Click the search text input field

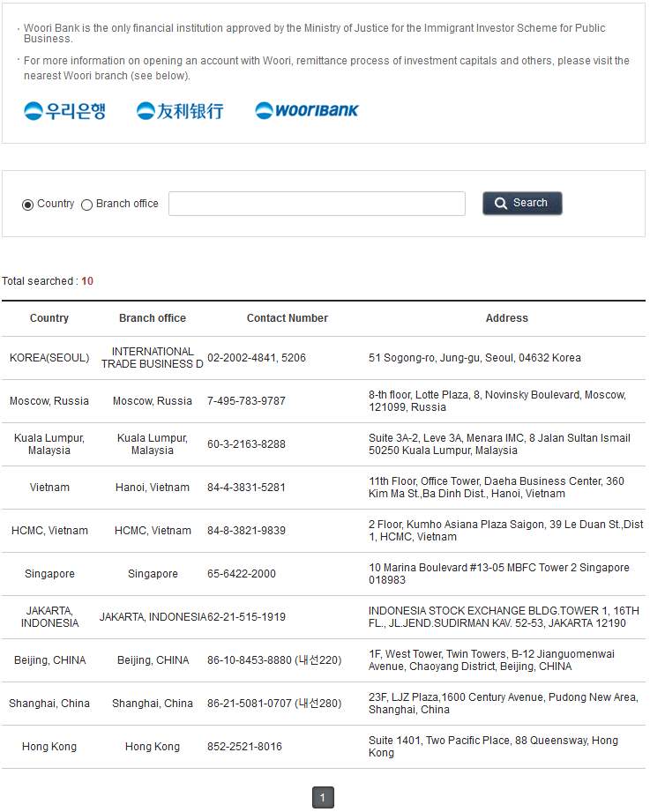coord(317,204)
